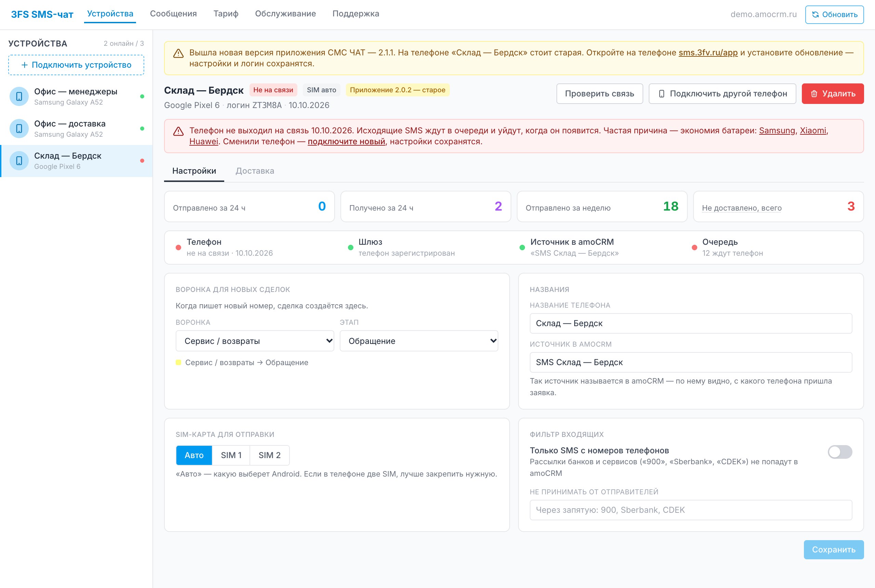
Task: Click the Название телефона input field
Action: 690,323
